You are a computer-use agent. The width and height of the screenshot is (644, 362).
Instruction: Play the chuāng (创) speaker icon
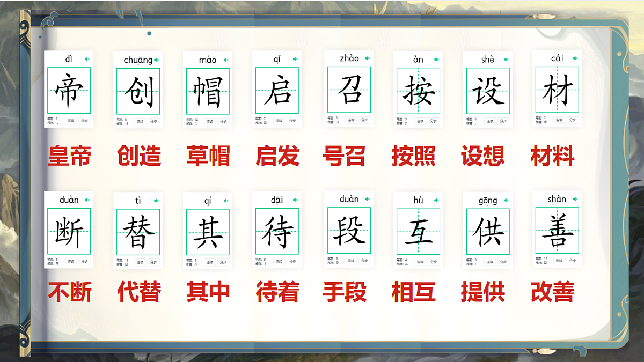tap(157, 60)
